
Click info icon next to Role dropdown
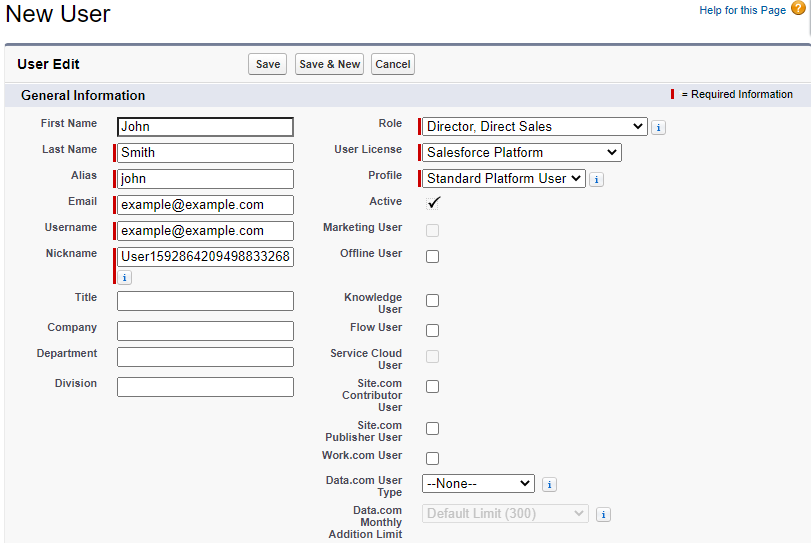(x=658, y=128)
